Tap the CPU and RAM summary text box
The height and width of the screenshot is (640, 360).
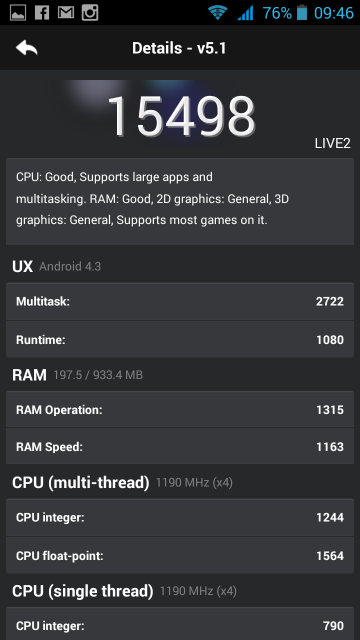click(x=180, y=202)
